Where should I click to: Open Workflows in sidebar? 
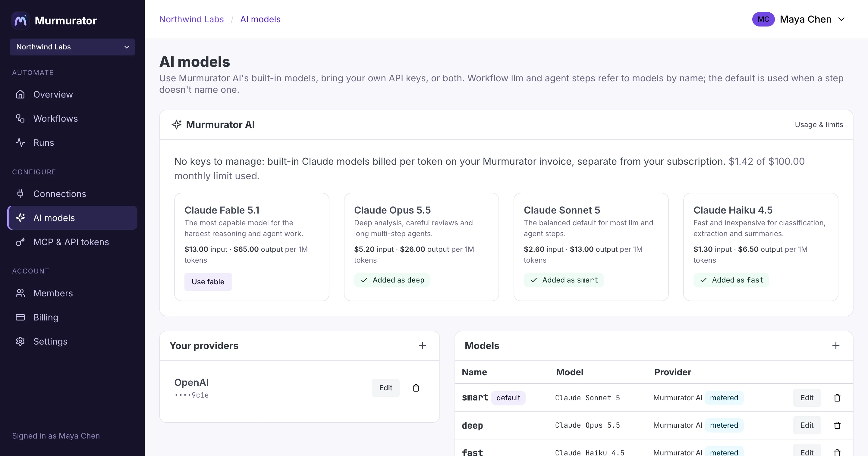72,119
